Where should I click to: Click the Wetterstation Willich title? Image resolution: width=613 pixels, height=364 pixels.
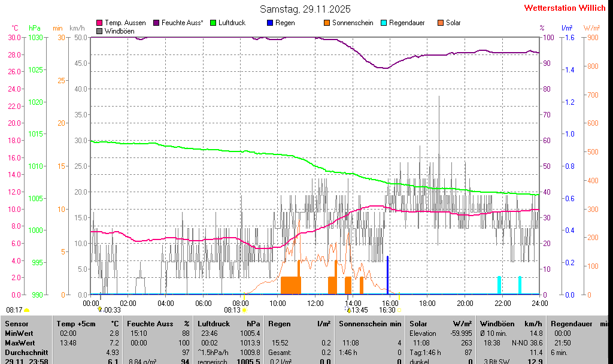(x=565, y=8)
